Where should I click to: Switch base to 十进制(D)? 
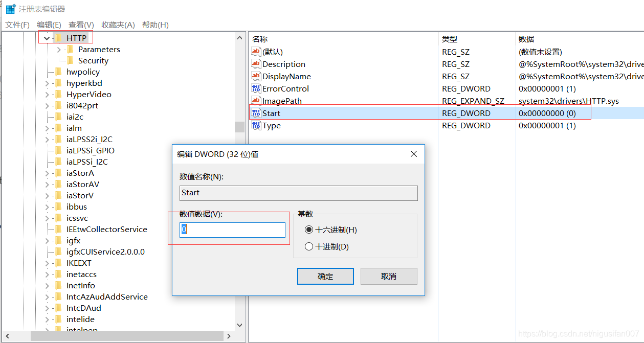pos(309,246)
